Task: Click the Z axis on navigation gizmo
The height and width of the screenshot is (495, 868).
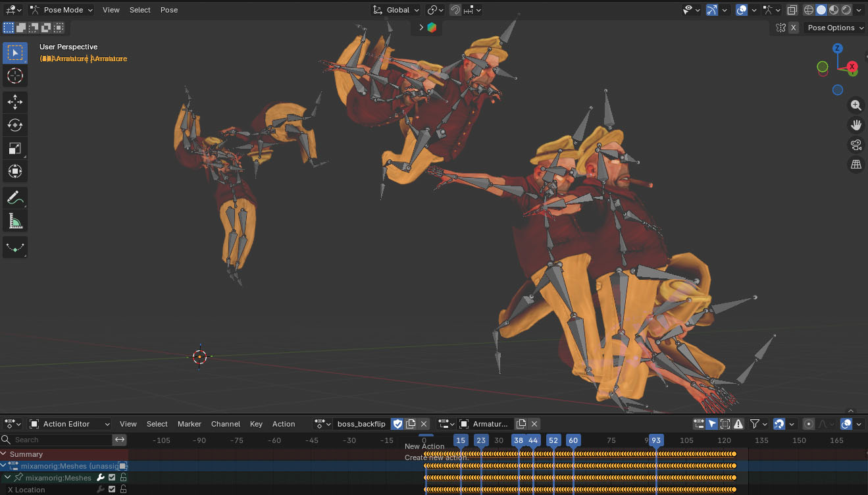Action: [x=838, y=48]
